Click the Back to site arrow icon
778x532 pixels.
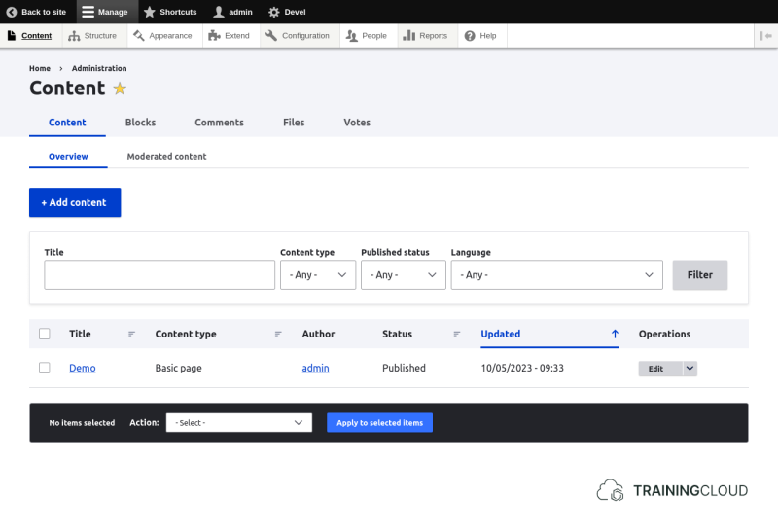[x=12, y=12]
